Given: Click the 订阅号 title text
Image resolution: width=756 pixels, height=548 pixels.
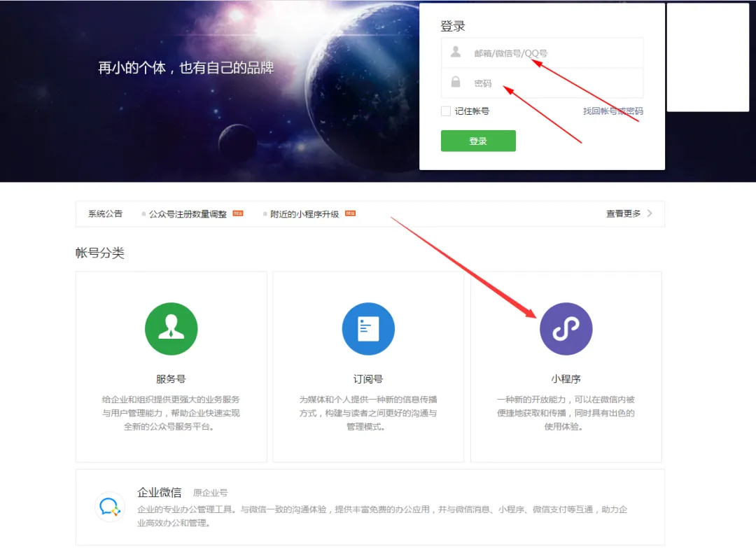Looking at the screenshot, I should click(x=368, y=379).
